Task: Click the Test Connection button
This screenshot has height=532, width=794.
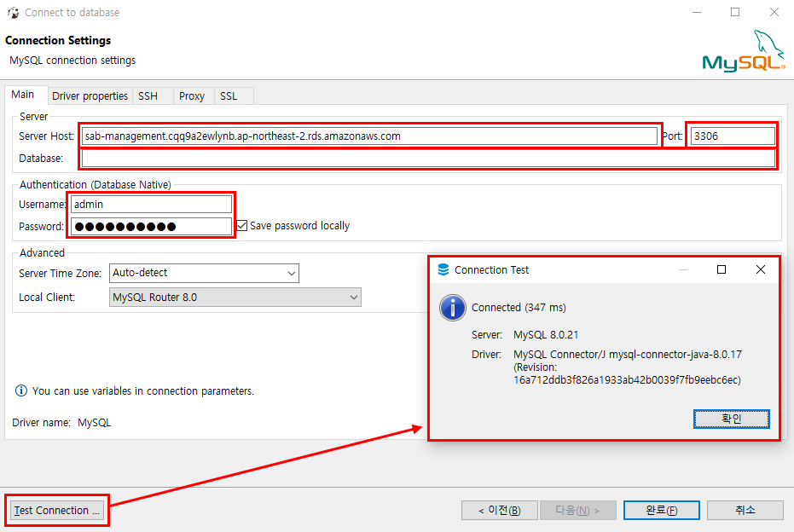Action: (56, 510)
